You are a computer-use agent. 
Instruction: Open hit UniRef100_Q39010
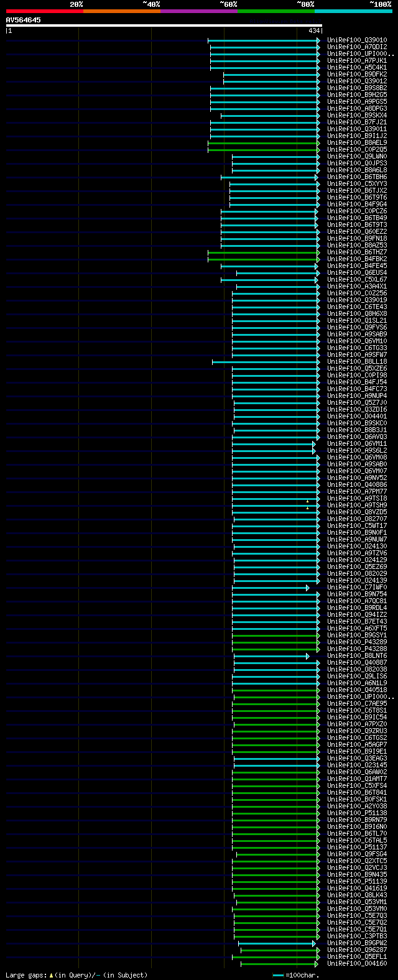tap(357, 40)
